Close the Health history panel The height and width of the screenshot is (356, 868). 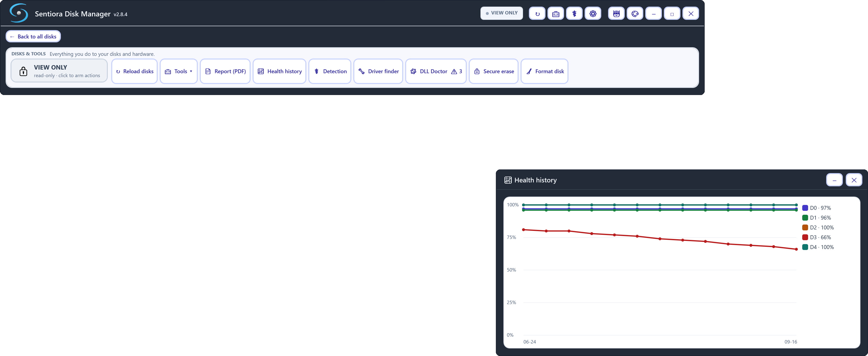pyautogui.click(x=854, y=180)
